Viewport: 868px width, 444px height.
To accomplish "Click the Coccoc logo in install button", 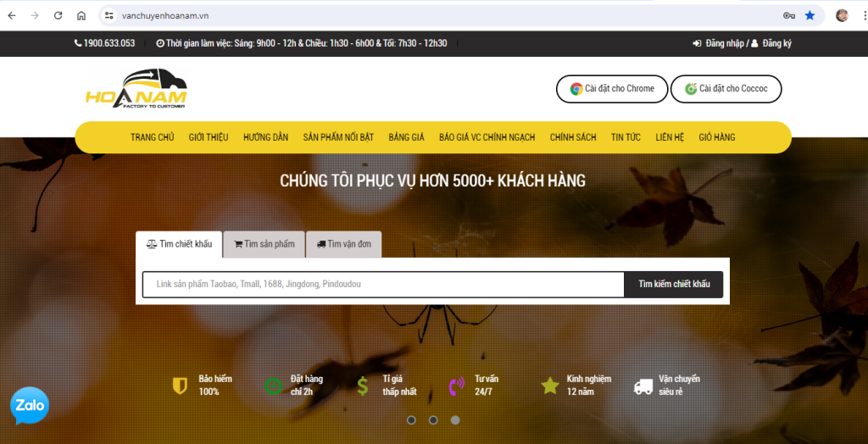I will [690, 89].
